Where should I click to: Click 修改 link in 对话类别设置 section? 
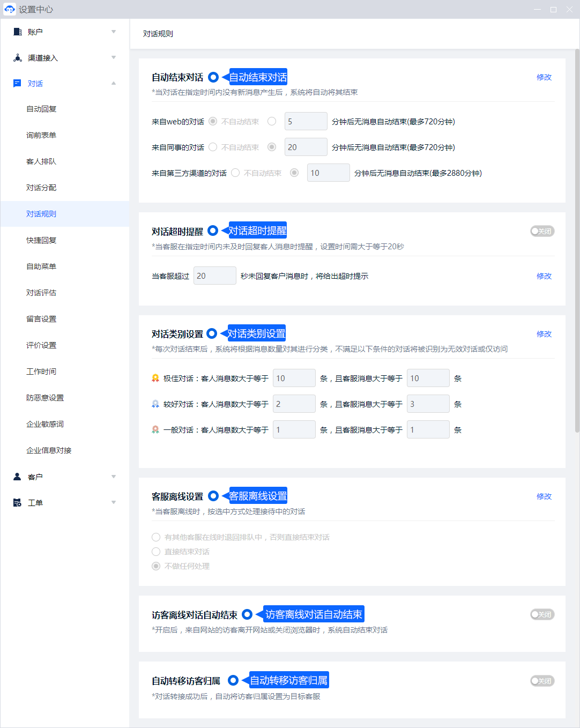point(544,334)
